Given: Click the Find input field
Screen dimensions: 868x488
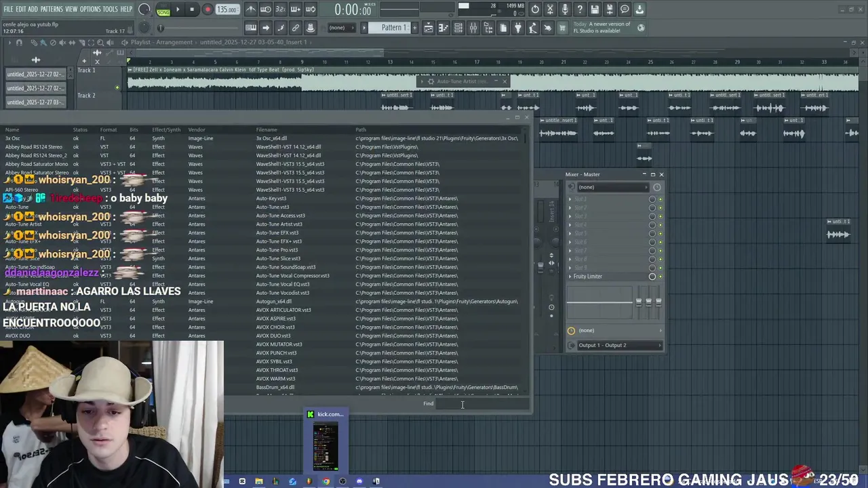Looking at the screenshot, I should [x=481, y=404].
